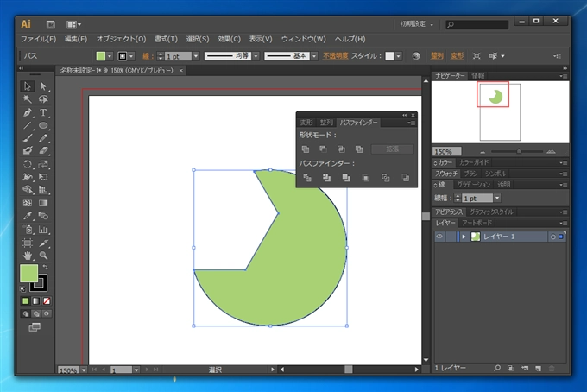Click the Outline pathfinder icon

click(x=386, y=178)
